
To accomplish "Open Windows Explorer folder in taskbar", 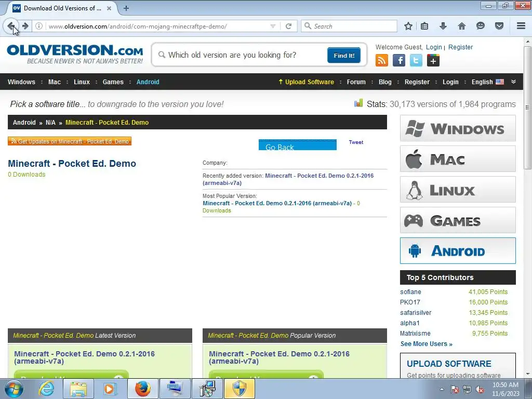I will tap(78, 389).
